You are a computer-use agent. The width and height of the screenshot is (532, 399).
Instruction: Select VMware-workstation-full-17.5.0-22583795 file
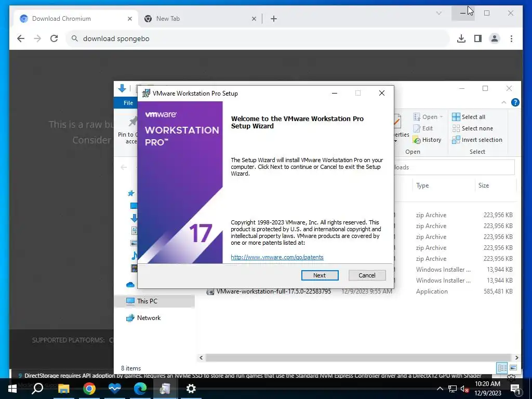click(x=273, y=291)
